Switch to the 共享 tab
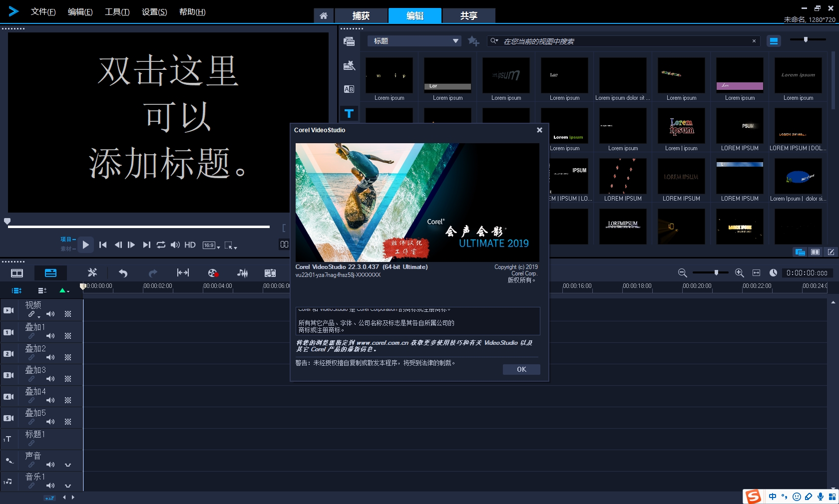 pyautogui.click(x=468, y=16)
